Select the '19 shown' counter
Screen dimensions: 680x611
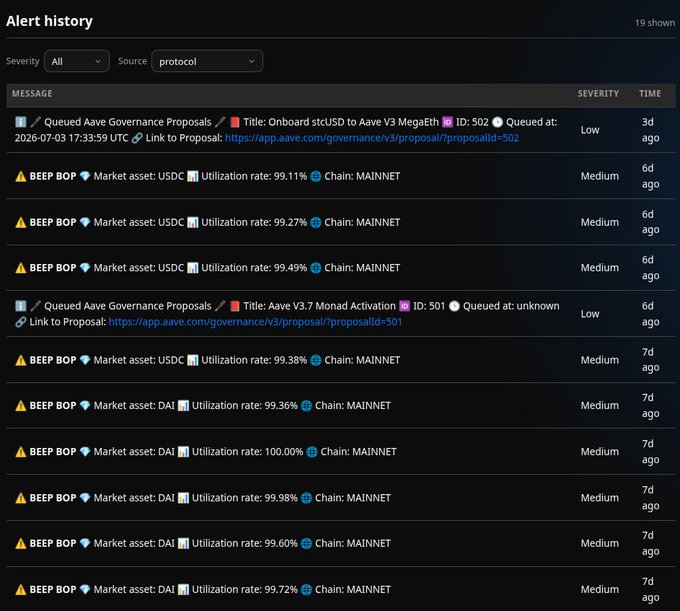pyautogui.click(x=655, y=23)
